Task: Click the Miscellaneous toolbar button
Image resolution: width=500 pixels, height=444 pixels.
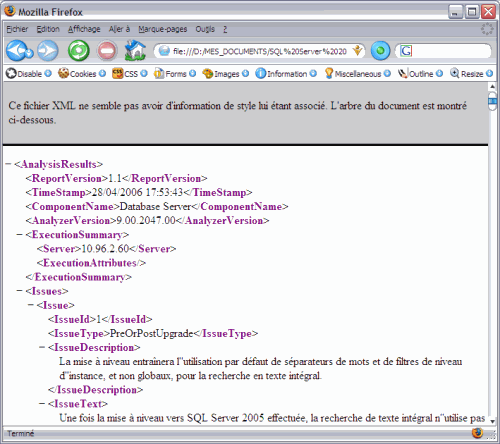Action: 357,73
